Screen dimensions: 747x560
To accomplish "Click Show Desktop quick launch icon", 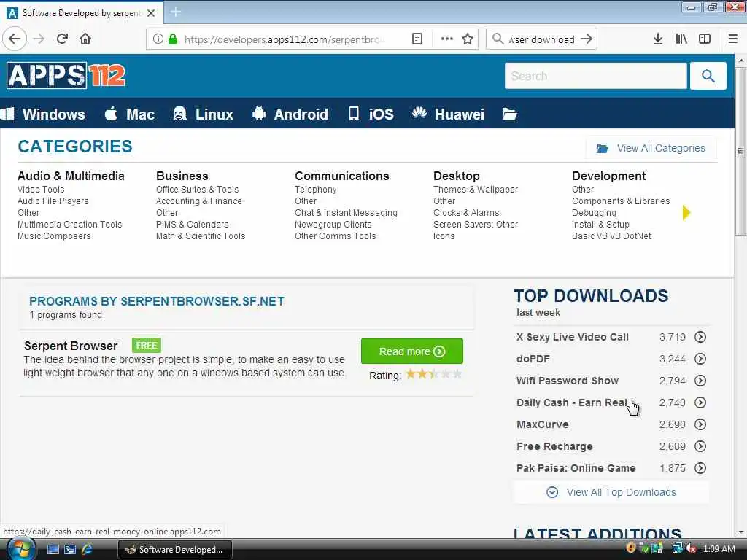I will click(x=53, y=550).
